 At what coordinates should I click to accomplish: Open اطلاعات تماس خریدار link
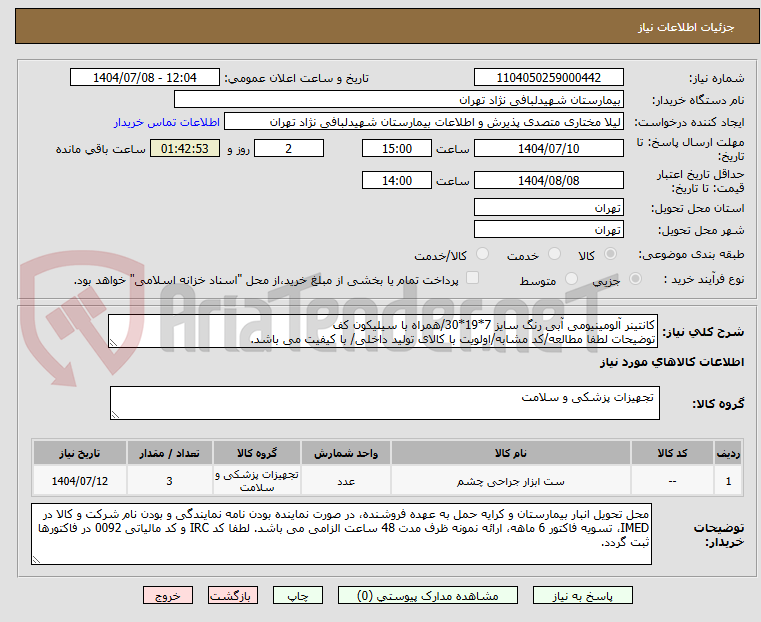coord(167,122)
